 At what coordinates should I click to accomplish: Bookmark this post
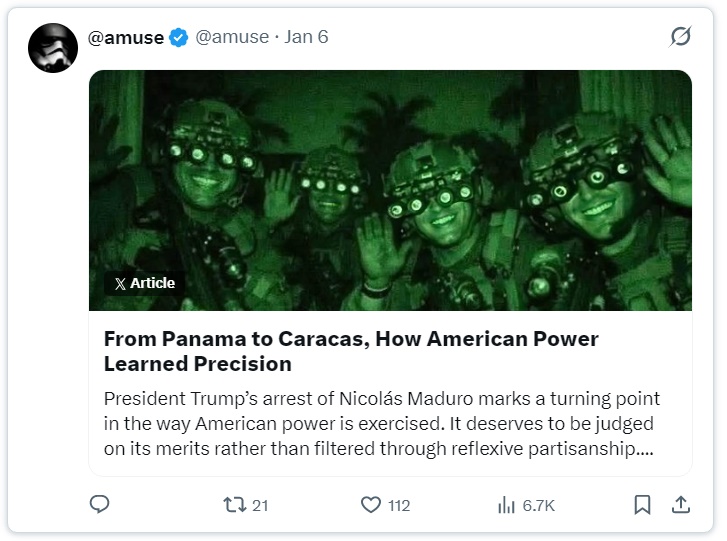click(643, 505)
